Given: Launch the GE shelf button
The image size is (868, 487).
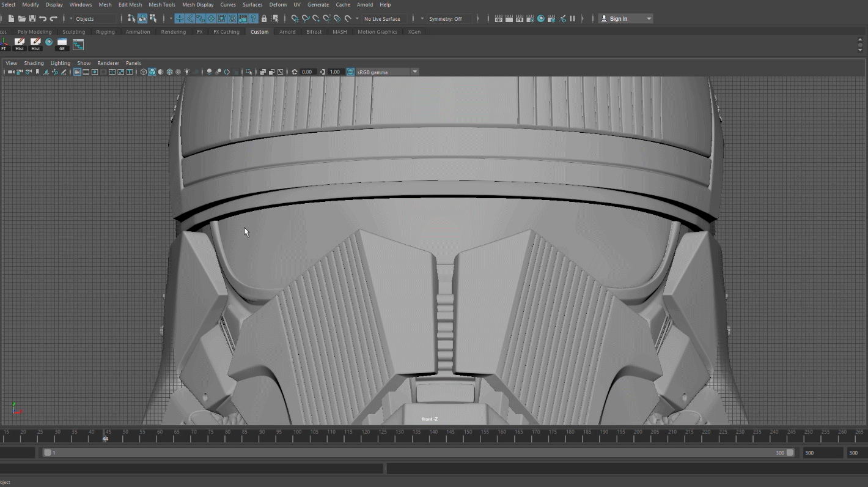Looking at the screenshot, I should tap(62, 45).
